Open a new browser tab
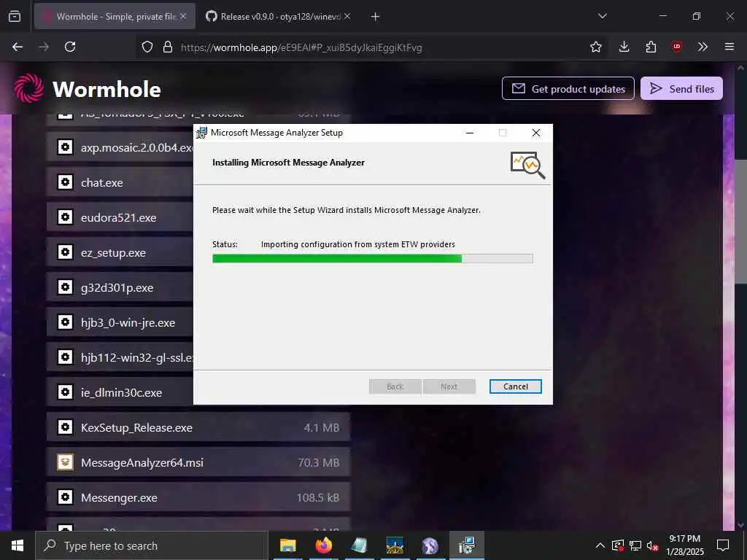The height and width of the screenshot is (560, 747). (376, 16)
